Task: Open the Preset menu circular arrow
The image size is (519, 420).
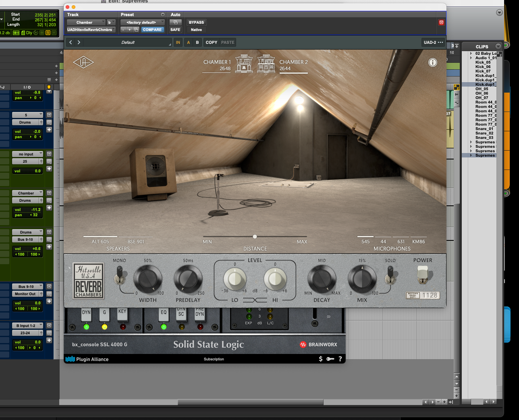Action: pyautogui.click(x=163, y=14)
